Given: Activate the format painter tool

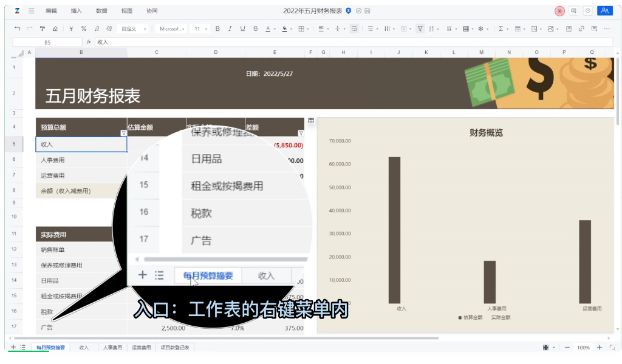Looking at the screenshot, I should (x=43, y=29).
